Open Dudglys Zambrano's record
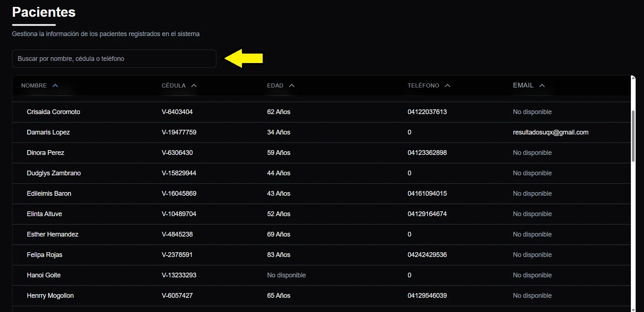Screen dimensions: 644x312 [x=54, y=173]
